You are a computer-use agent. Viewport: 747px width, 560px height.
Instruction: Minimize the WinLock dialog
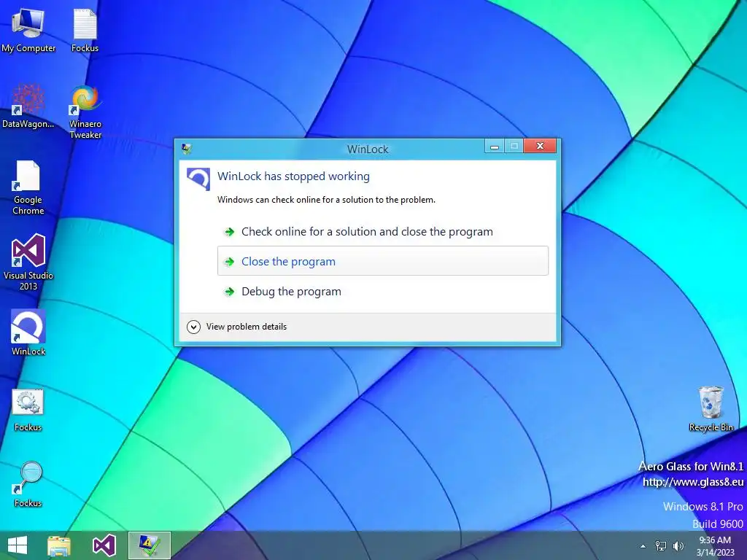pyautogui.click(x=495, y=146)
